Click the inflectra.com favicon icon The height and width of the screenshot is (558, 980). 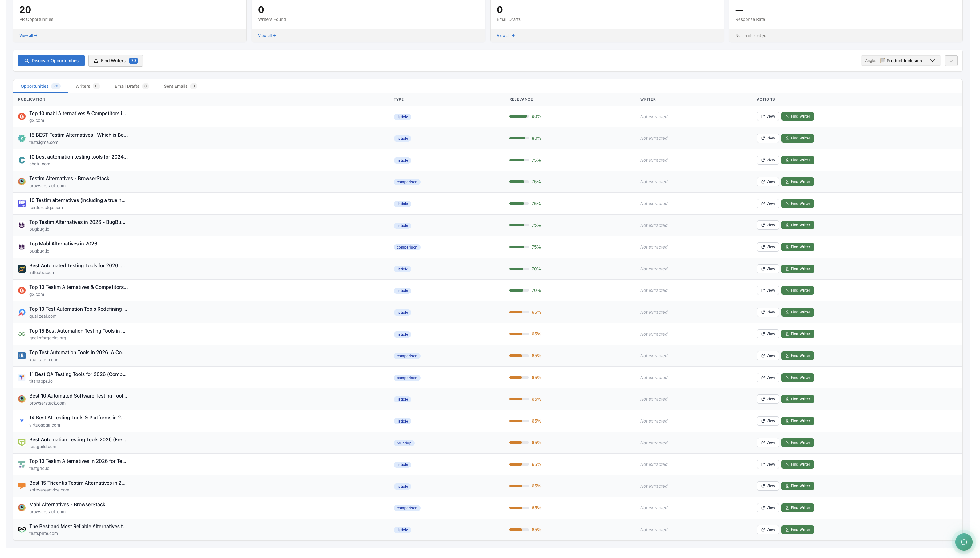pyautogui.click(x=22, y=269)
